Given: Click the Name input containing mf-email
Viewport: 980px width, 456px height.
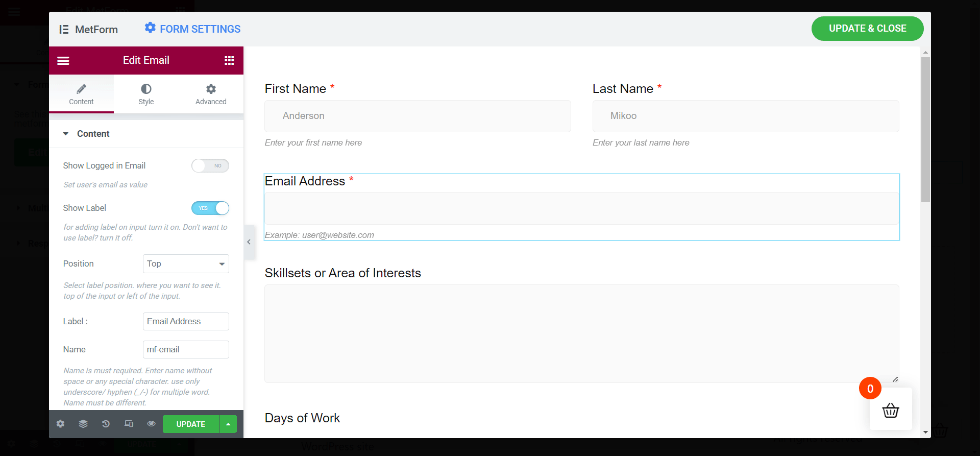Looking at the screenshot, I should (x=186, y=349).
